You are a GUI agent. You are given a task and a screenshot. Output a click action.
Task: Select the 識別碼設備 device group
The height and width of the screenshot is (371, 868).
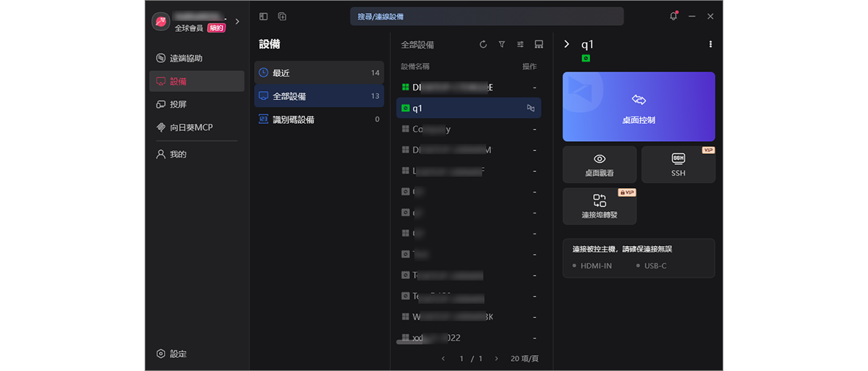click(x=319, y=119)
